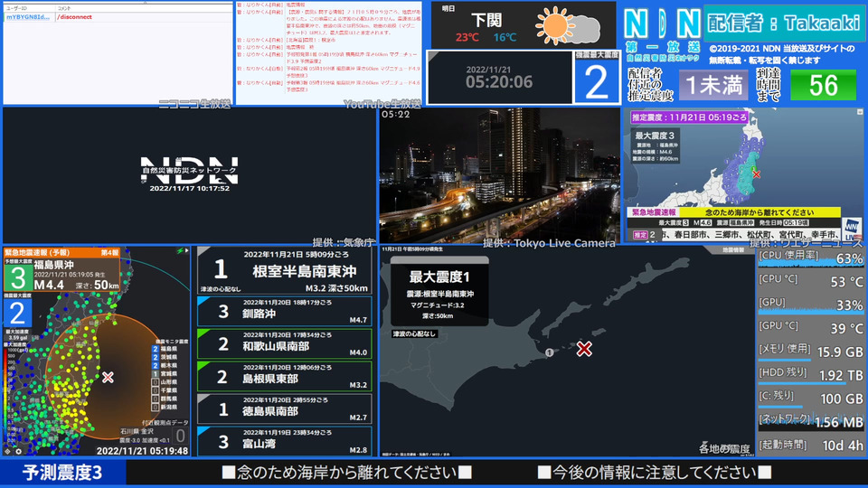This screenshot has width=868, height=488.
Task: Click the 新潟県 intensity 0 row in the monitor list
Action: 165,408
